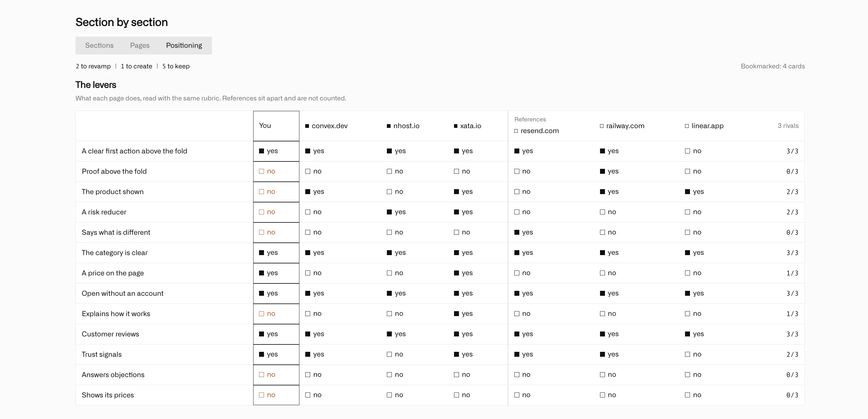Click the 'A clear first action above the fold' row label
Screen dimensions: 868x419
[x=134, y=151]
